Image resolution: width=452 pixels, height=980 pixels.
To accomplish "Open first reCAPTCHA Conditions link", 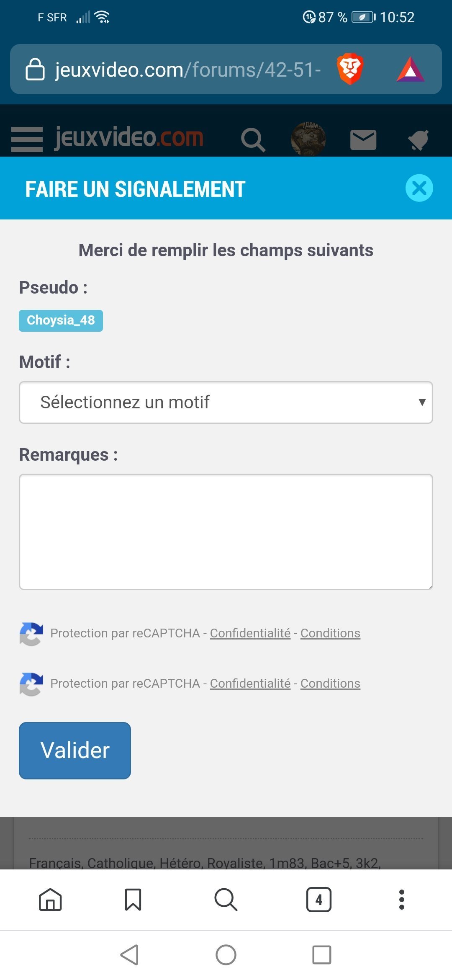I will 330,633.
